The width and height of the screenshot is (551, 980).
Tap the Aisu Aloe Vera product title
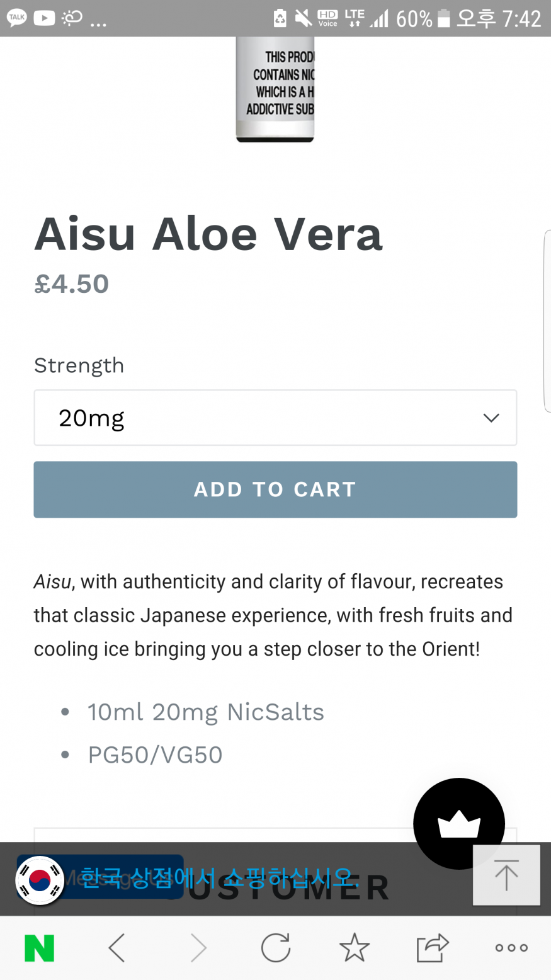(208, 234)
